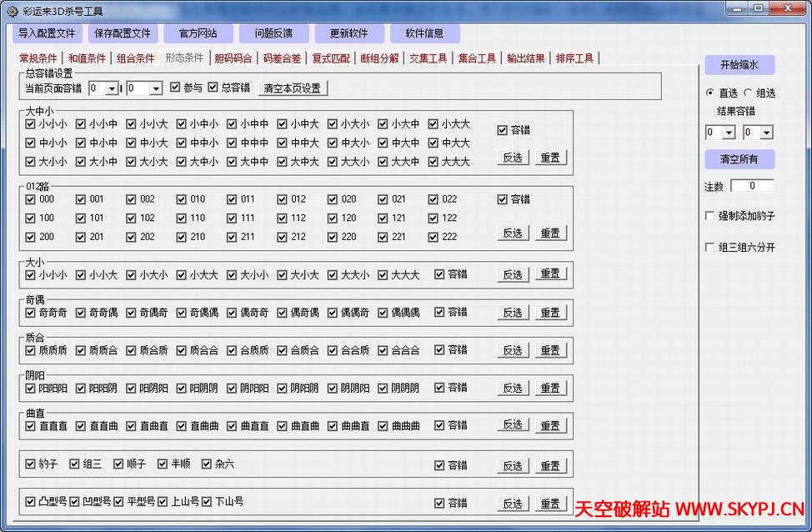Click inside the 注数 input field
The image size is (812, 532).
(x=752, y=186)
